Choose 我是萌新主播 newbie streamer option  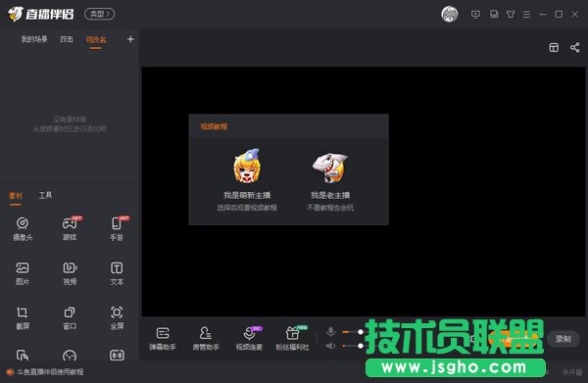coord(247,179)
